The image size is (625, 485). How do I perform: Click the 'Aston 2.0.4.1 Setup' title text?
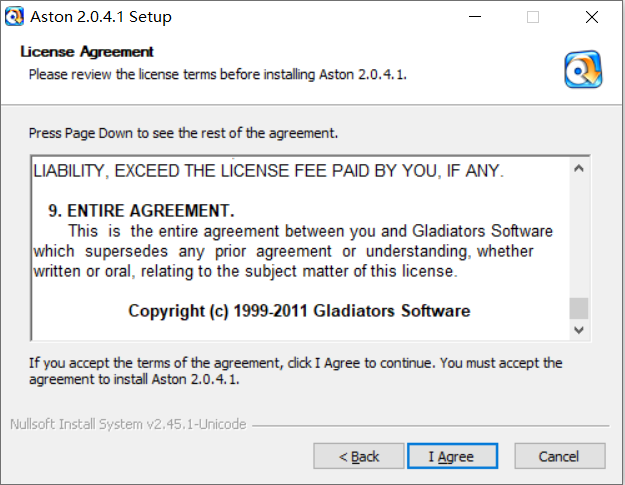[x=101, y=17]
